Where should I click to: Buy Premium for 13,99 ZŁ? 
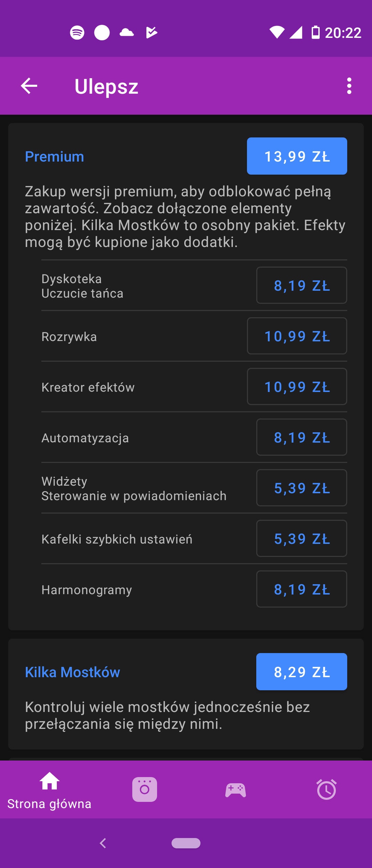tap(297, 156)
